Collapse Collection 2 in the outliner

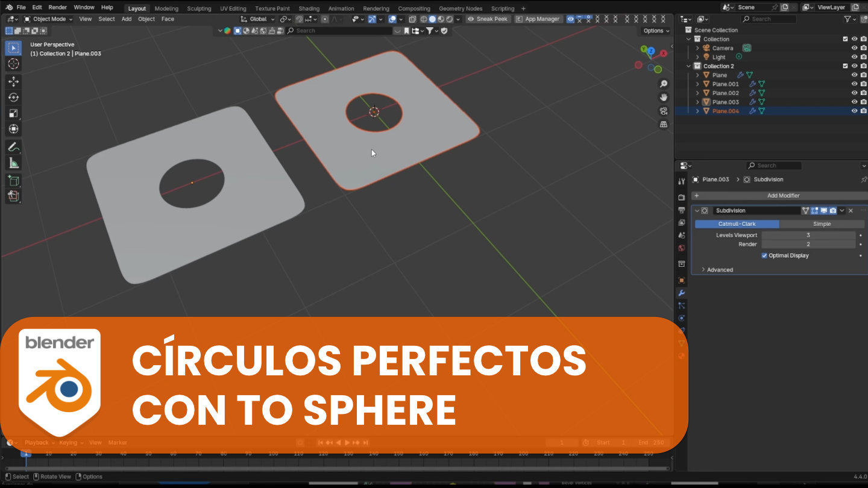(x=689, y=66)
